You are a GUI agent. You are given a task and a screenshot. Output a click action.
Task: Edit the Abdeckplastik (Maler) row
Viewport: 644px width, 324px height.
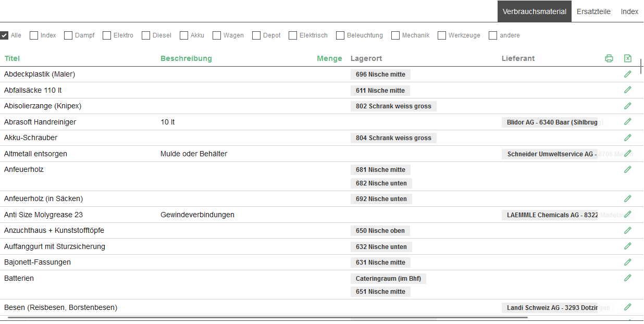tap(627, 74)
